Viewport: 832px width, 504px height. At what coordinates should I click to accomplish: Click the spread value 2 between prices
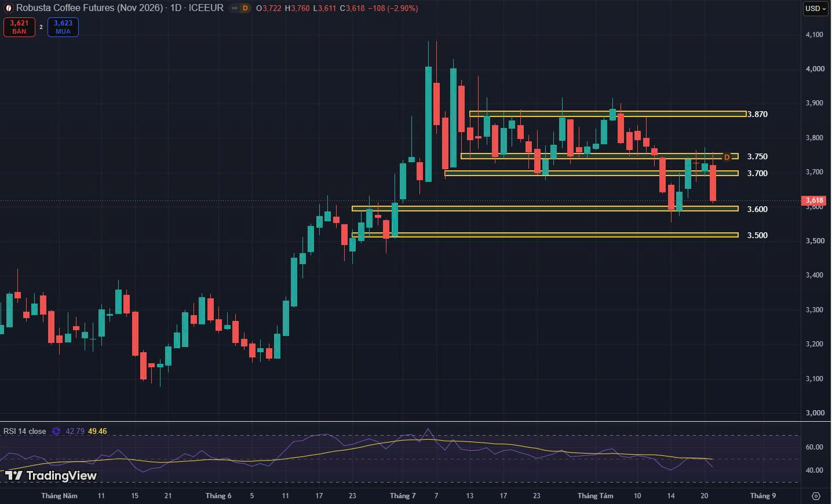[x=41, y=27]
